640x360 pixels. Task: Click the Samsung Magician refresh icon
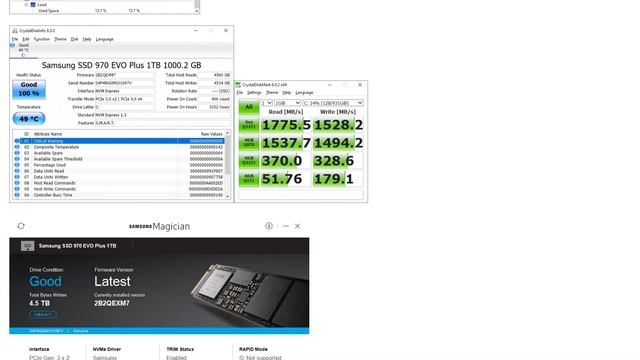click(x=21, y=226)
